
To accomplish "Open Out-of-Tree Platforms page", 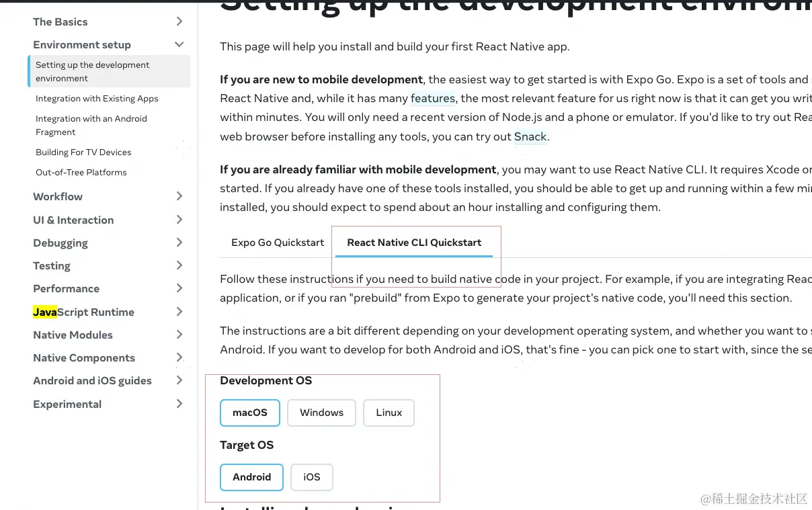I will 81,172.
